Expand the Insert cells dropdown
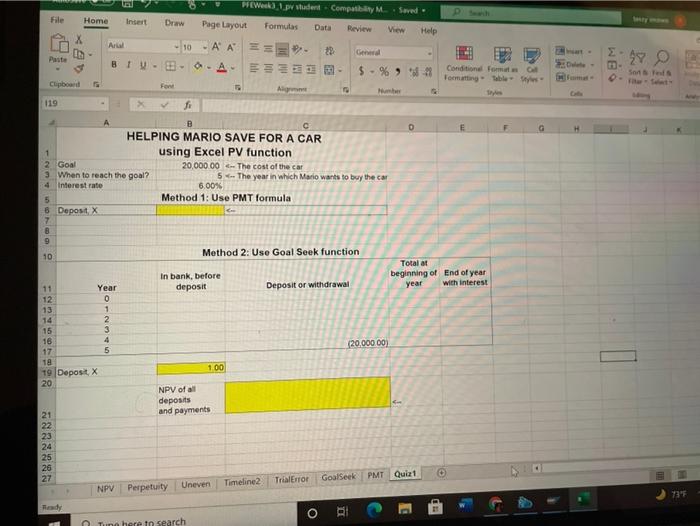This screenshot has width=700, height=526. point(589,52)
